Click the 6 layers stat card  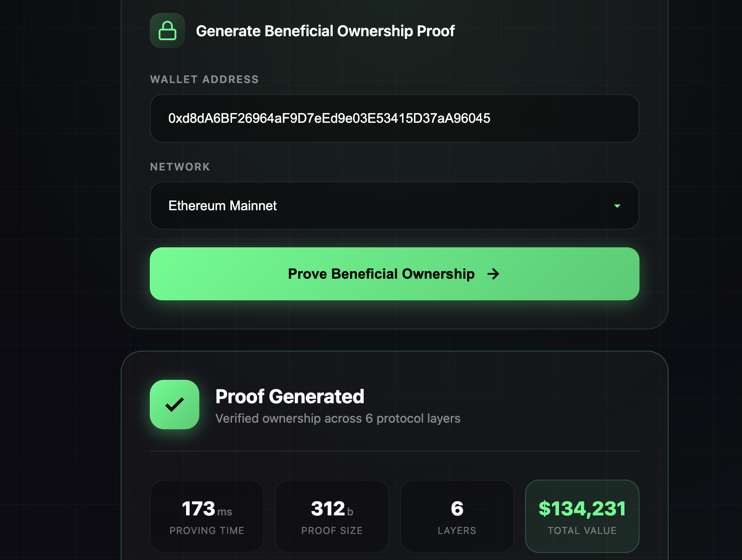click(457, 516)
